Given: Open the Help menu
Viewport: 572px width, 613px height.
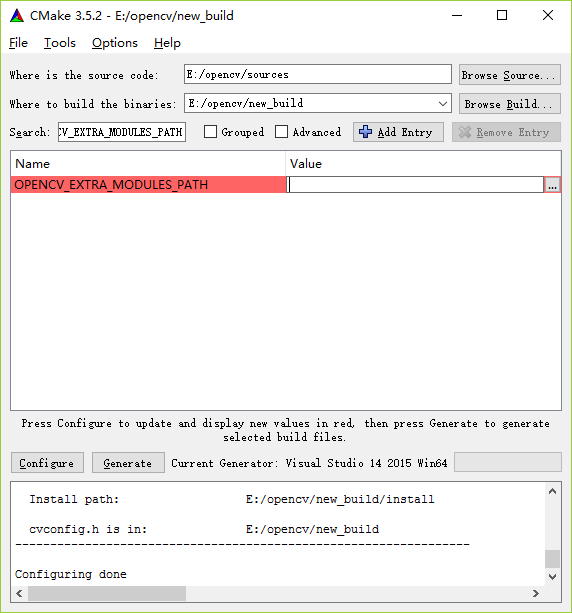Looking at the screenshot, I should (x=167, y=43).
